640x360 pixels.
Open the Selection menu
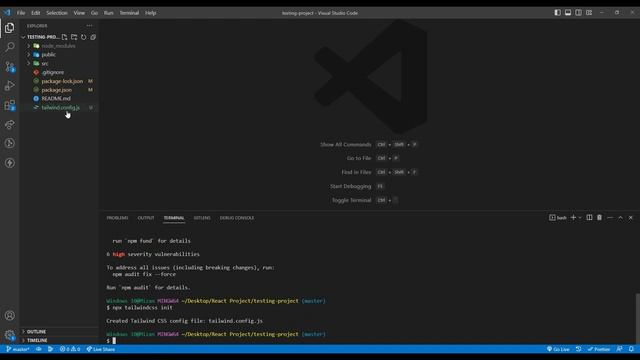coord(57,13)
